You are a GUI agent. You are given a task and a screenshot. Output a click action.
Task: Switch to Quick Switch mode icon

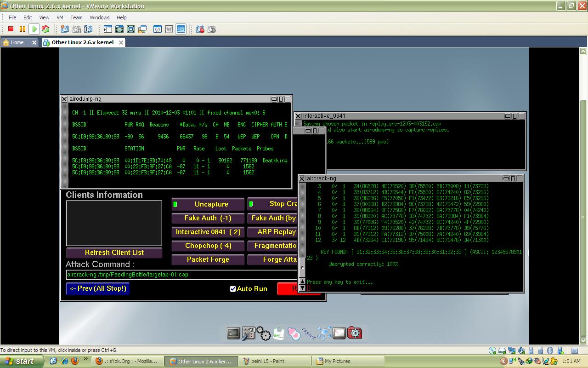[119, 29]
